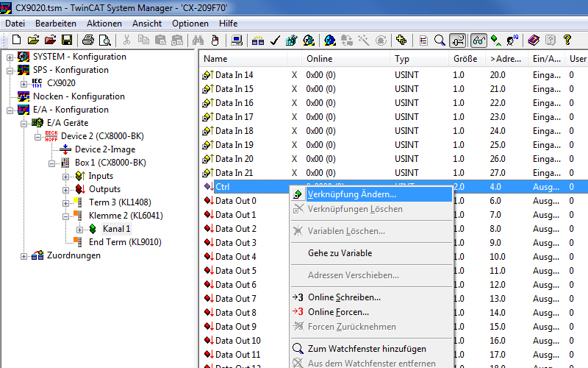This screenshot has height=368, width=588.
Task: Expand the CX9020 PLC project node
Action: (x=24, y=84)
